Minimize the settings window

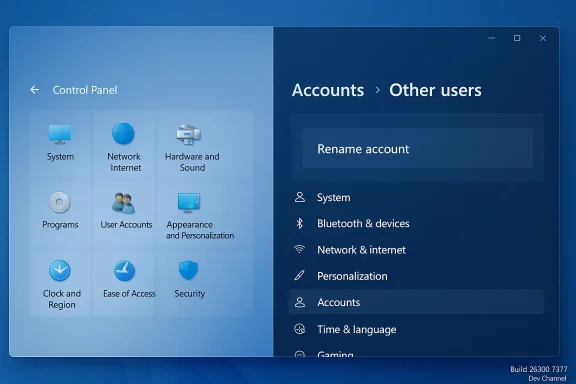[x=492, y=38]
